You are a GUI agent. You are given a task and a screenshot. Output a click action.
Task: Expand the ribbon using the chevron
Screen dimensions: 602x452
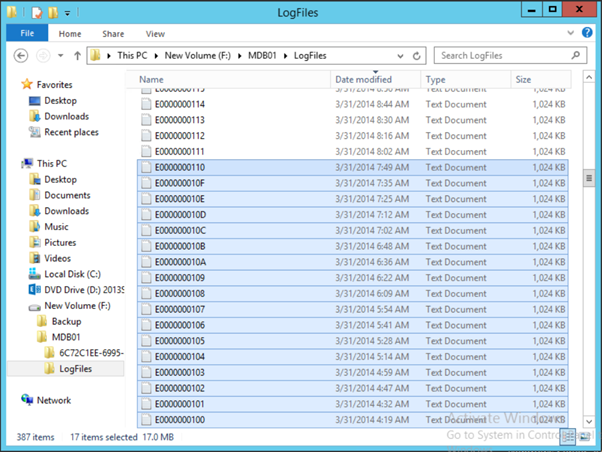[x=573, y=33]
